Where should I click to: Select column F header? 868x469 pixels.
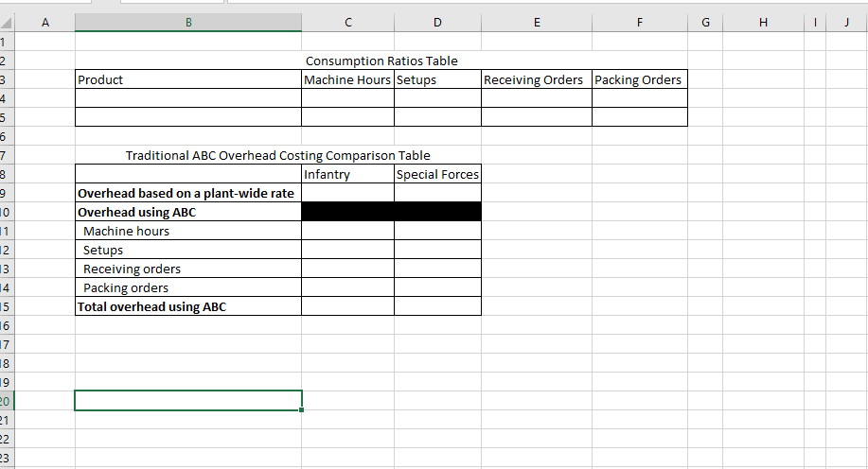pos(639,23)
